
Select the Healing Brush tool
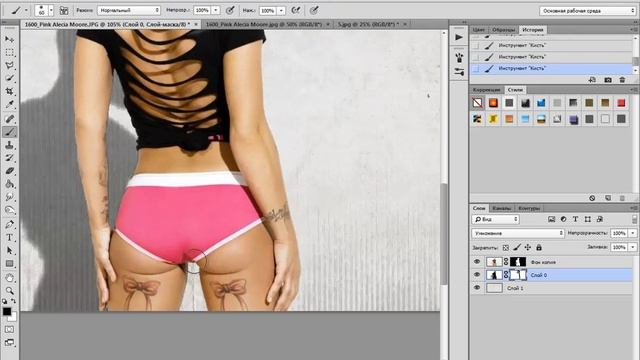9,119
